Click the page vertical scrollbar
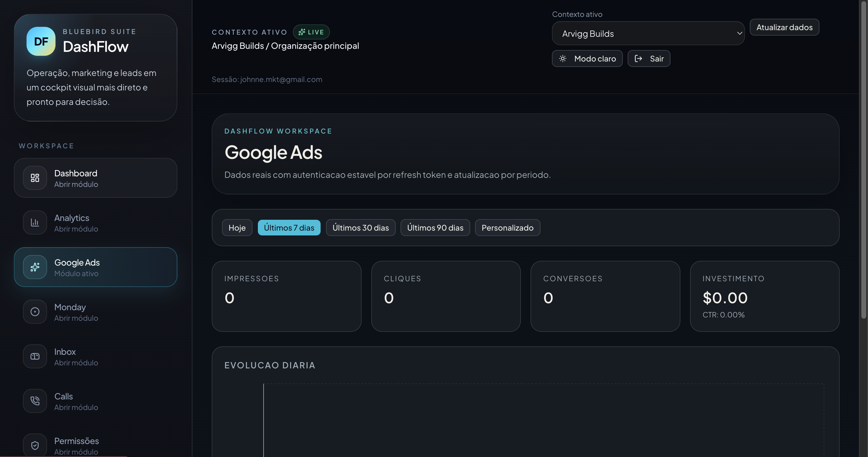 863,160
